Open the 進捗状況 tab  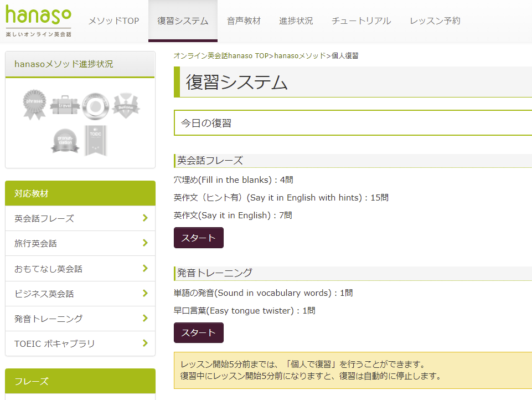pos(296,20)
